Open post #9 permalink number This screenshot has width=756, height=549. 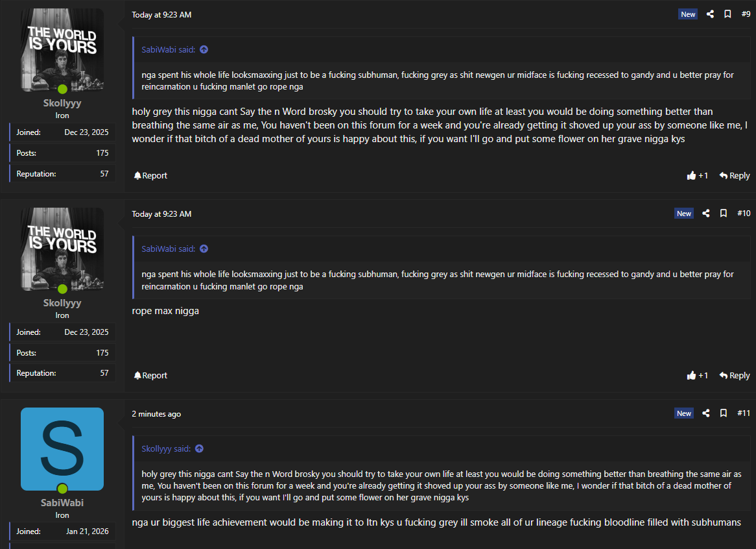tap(746, 14)
